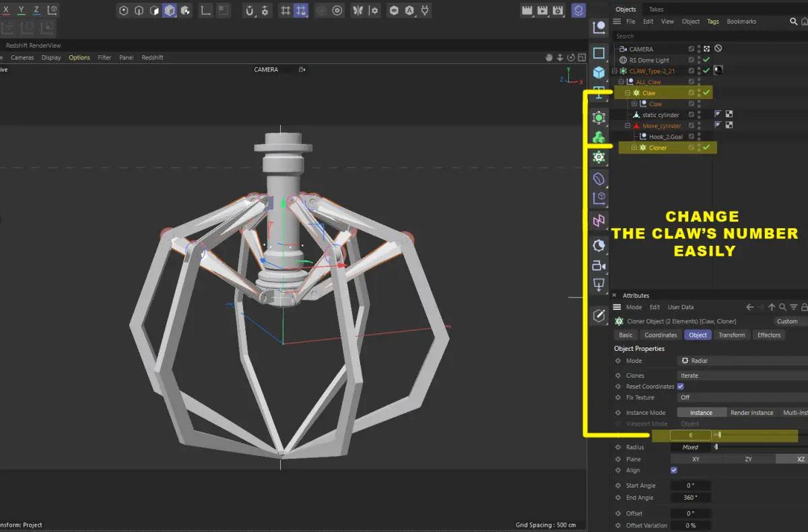Viewport: 808px width, 532px height.
Task: Collapse the CLAW_Type-2_21 object hierarchy
Action: coord(614,71)
